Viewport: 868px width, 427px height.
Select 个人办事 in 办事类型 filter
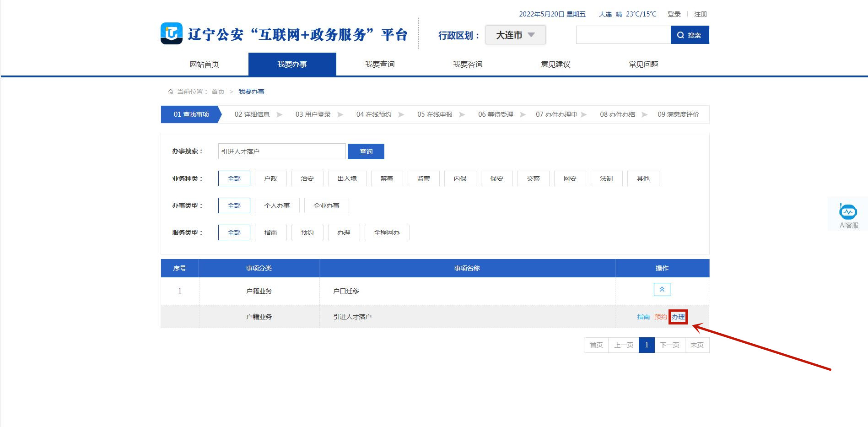point(277,205)
